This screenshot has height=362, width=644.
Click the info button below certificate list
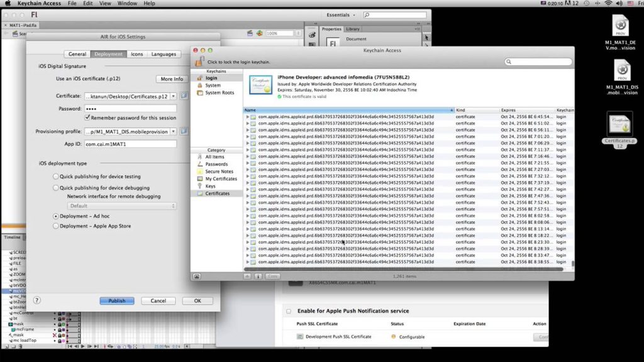tap(258, 277)
